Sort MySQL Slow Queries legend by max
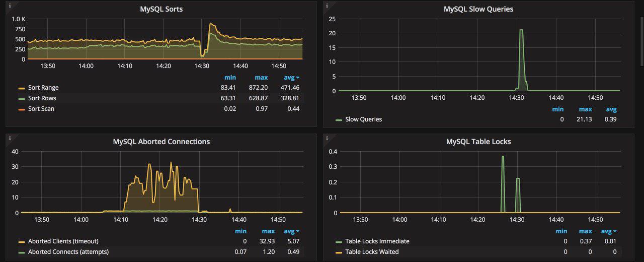This screenshot has height=262, width=644. pyautogui.click(x=585, y=109)
